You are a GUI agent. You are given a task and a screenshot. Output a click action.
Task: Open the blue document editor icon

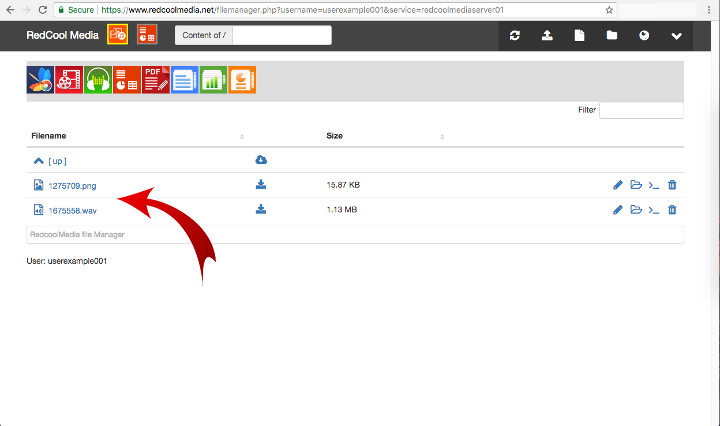(185, 80)
